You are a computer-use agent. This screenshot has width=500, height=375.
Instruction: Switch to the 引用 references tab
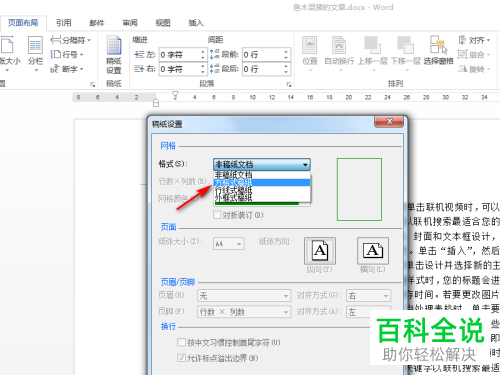click(64, 23)
